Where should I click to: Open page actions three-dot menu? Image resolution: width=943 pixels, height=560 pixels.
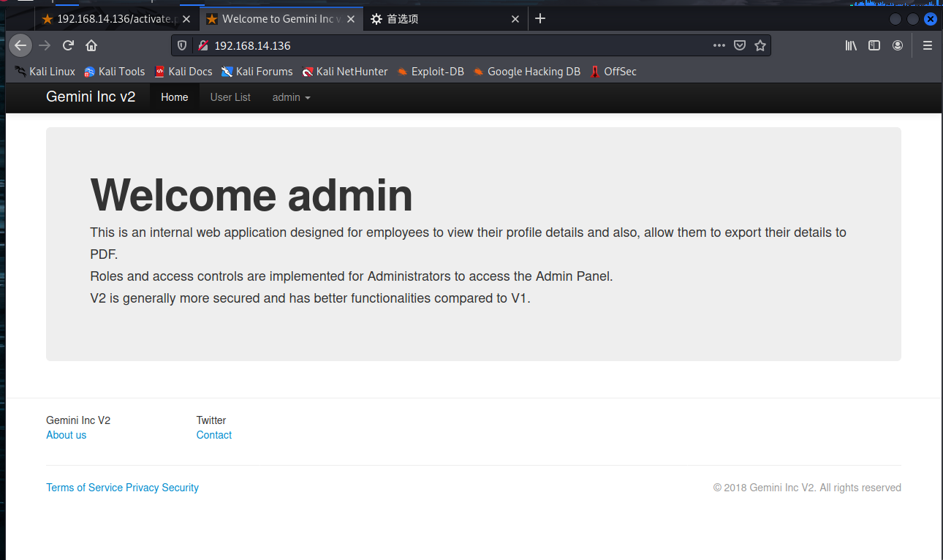point(719,45)
